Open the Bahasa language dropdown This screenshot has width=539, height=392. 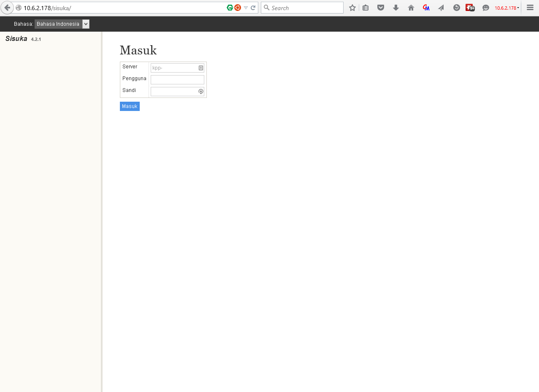62,24
